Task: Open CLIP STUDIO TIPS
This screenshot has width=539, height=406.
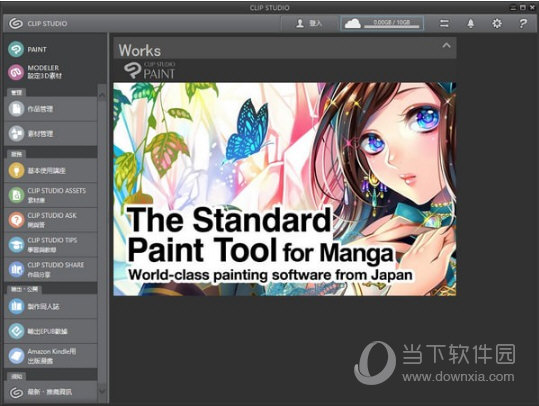Action: tap(51, 244)
